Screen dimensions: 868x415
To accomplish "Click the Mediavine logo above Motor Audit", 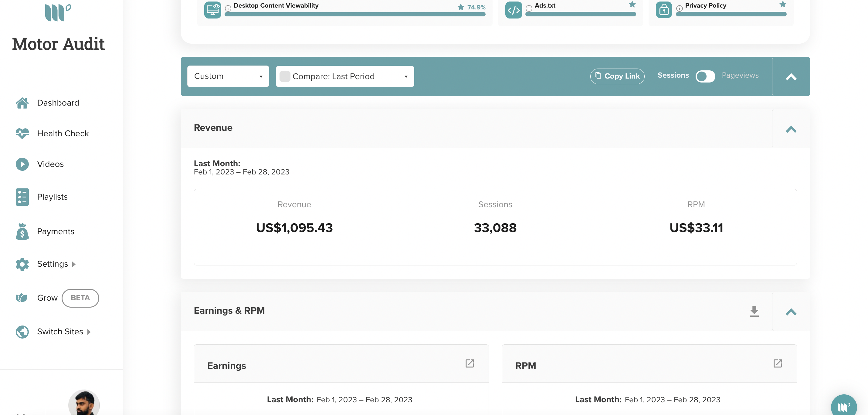I will [x=58, y=12].
